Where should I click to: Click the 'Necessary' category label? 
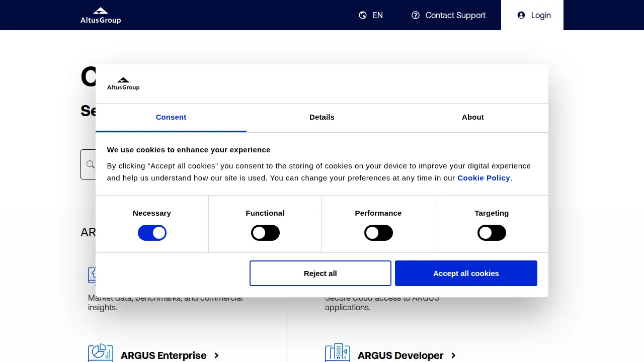[x=152, y=213]
